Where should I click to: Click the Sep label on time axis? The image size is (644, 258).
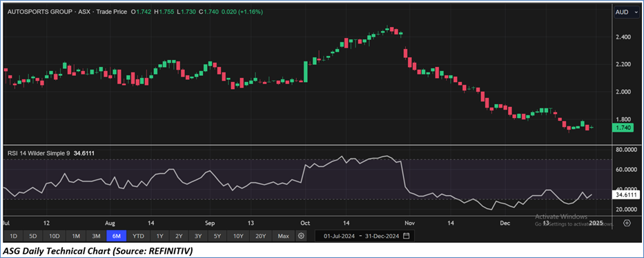coord(210,223)
